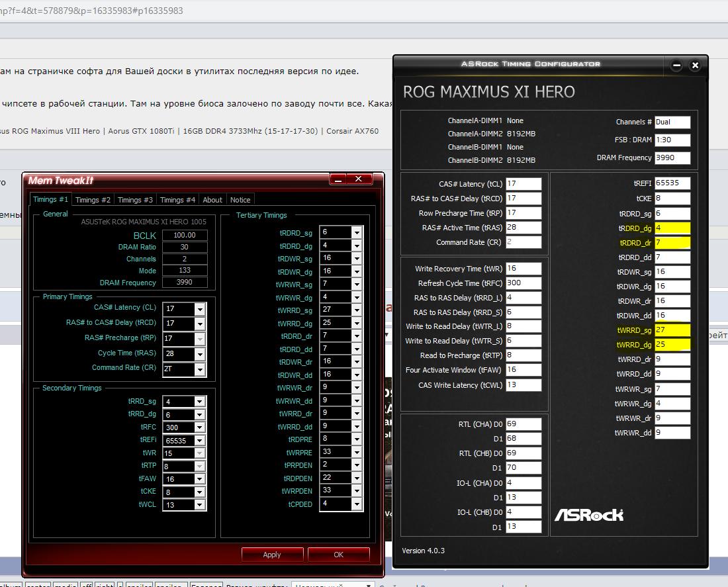This screenshot has width=728, height=587.
Task: Click the highlighted tRDRD_dr field in ASRock
Action: (x=672, y=242)
